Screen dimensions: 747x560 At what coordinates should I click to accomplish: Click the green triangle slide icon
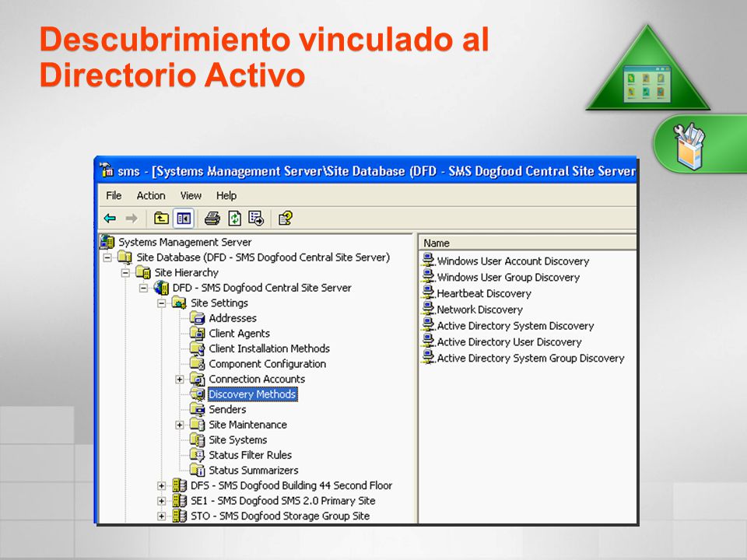[647, 69]
